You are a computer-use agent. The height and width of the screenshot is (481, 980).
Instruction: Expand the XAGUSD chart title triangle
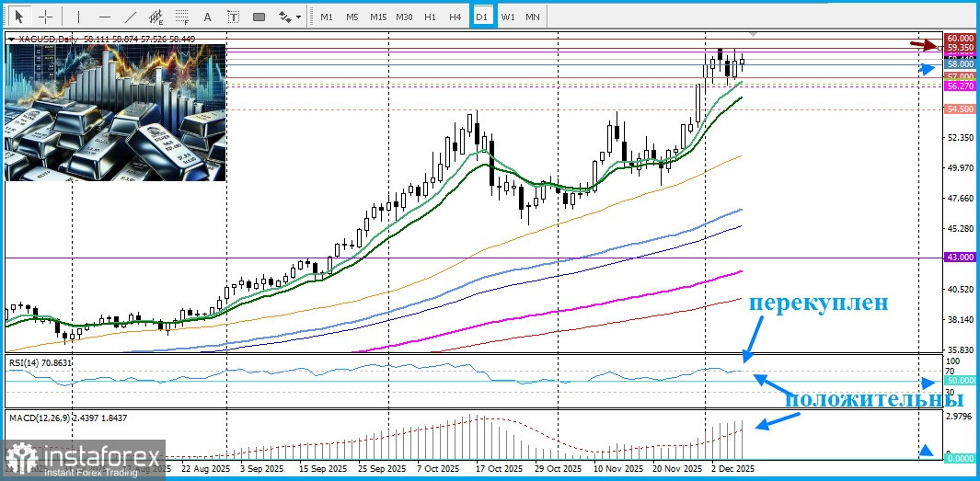(x=10, y=40)
